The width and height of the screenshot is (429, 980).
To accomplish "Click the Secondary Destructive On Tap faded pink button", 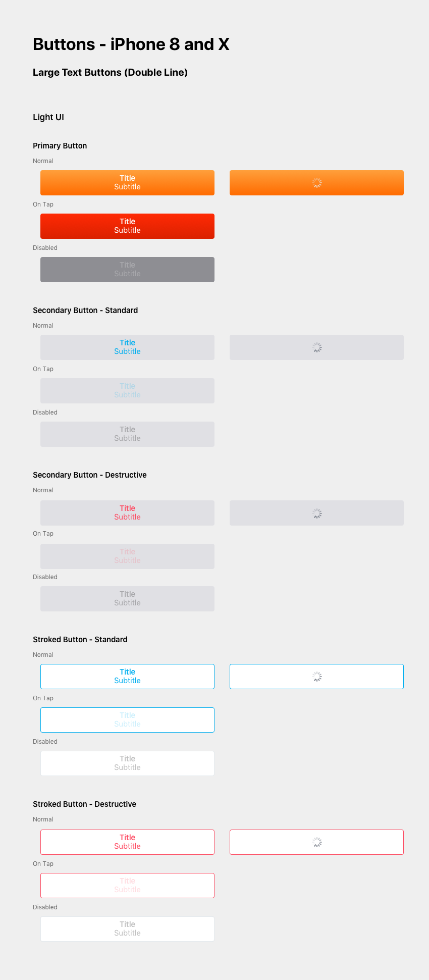I will click(x=127, y=556).
